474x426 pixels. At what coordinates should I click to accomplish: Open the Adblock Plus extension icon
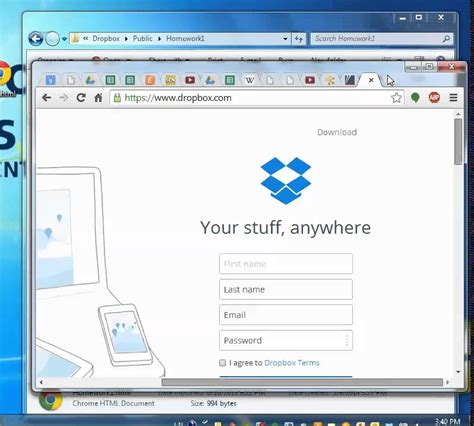434,98
